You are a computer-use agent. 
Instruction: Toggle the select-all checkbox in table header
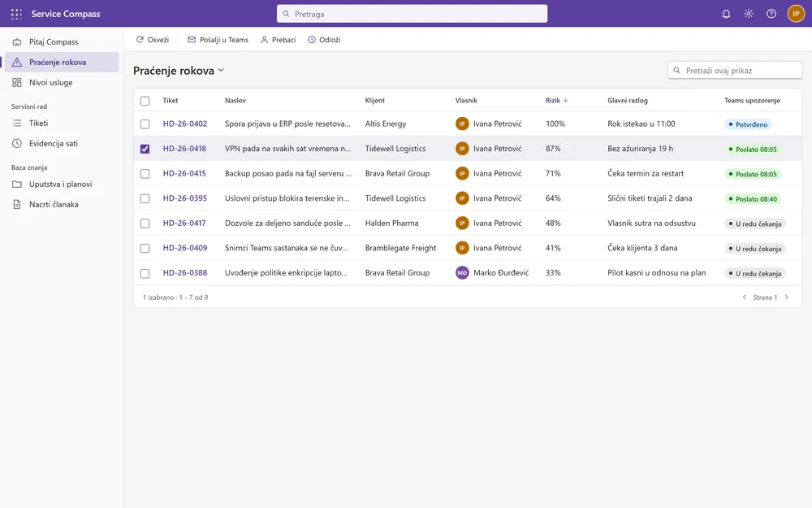145,101
